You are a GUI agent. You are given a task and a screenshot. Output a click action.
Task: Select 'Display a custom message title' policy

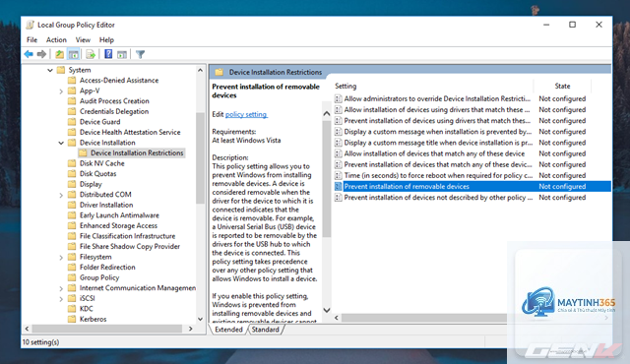point(438,143)
